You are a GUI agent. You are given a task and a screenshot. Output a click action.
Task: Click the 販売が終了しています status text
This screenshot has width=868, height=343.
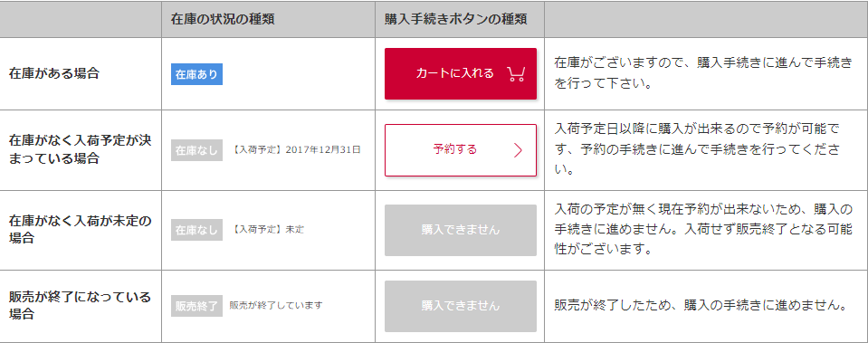(x=276, y=305)
